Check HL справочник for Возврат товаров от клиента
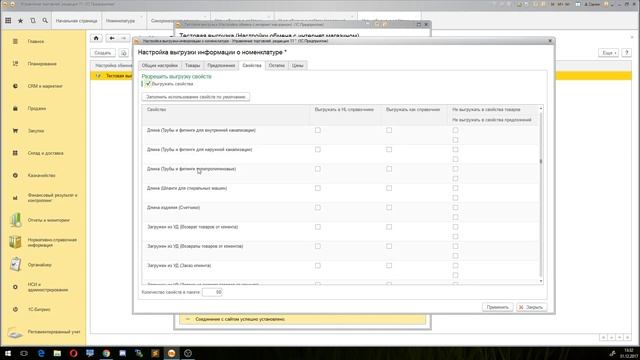 (318, 227)
